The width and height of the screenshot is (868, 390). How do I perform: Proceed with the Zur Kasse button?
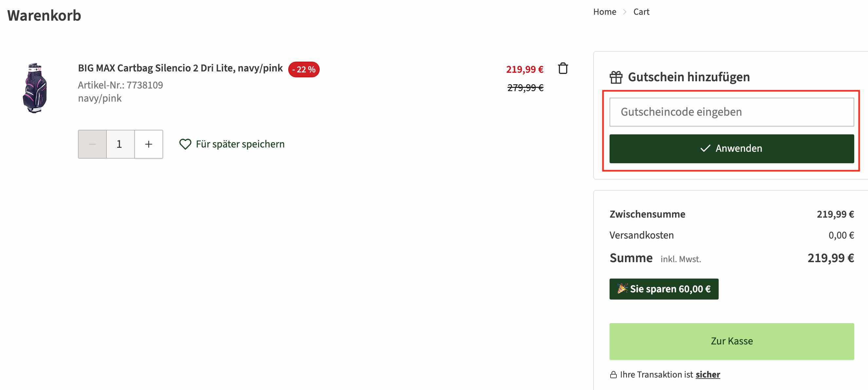click(x=731, y=341)
